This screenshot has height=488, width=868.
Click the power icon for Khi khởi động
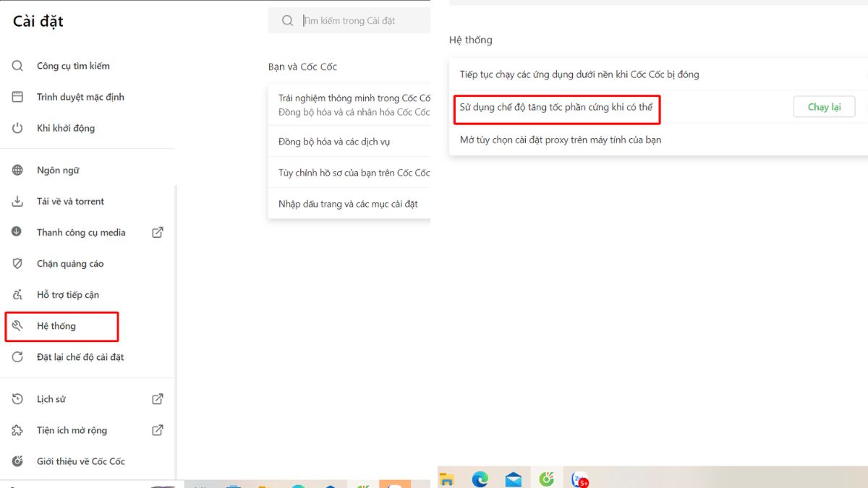click(18, 128)
